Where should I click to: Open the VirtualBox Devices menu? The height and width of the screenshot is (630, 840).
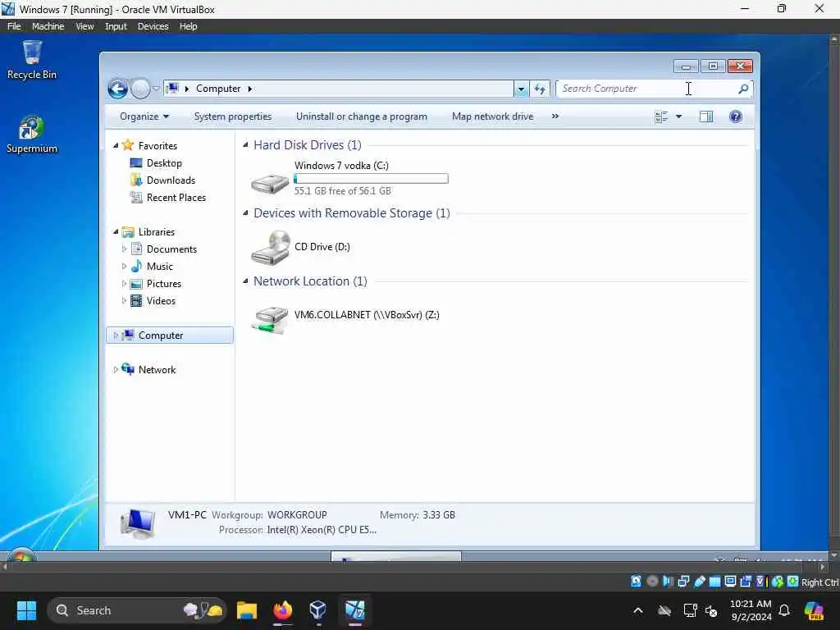tap(153, 26)
